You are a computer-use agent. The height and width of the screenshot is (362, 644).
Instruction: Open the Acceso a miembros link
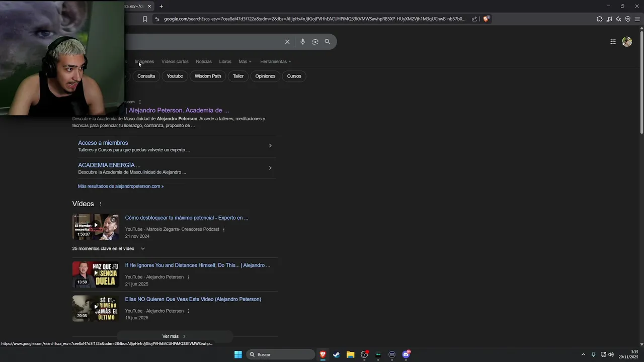pyautogui.click(x=103, y=143)
